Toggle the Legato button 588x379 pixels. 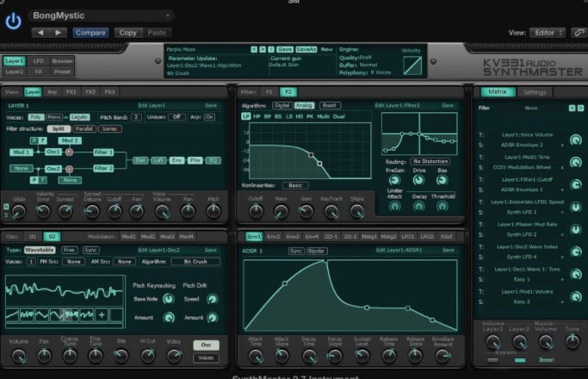79,117
